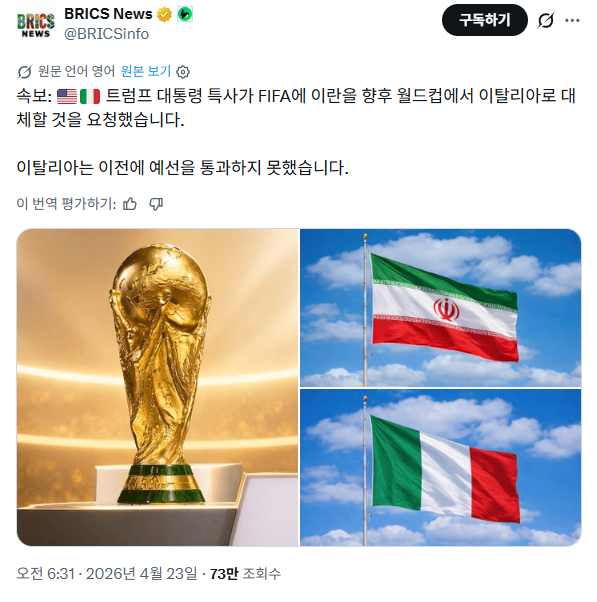Open the BRICS News display name
Screen dimensions: 597x602
point(108,14)
